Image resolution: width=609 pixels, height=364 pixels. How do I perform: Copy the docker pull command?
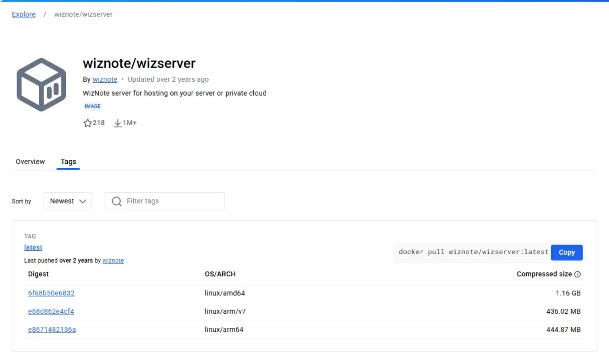567,252
